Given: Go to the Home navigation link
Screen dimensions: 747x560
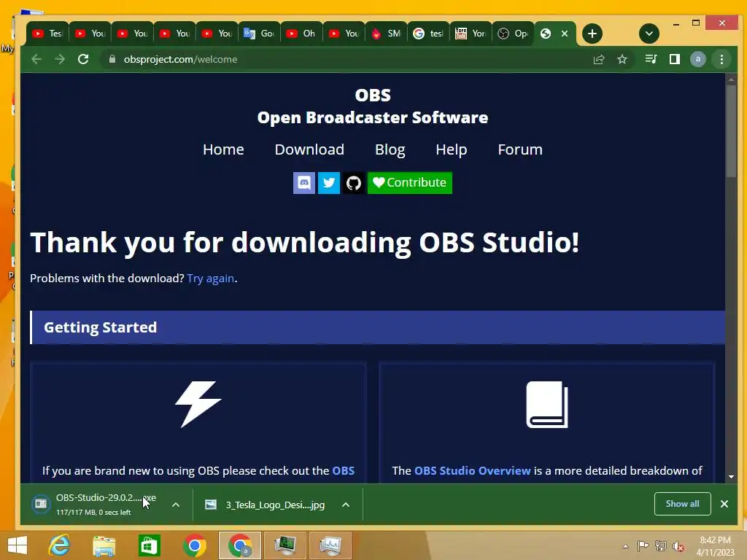Looking at the screenshot, I should tap(223, 149).
